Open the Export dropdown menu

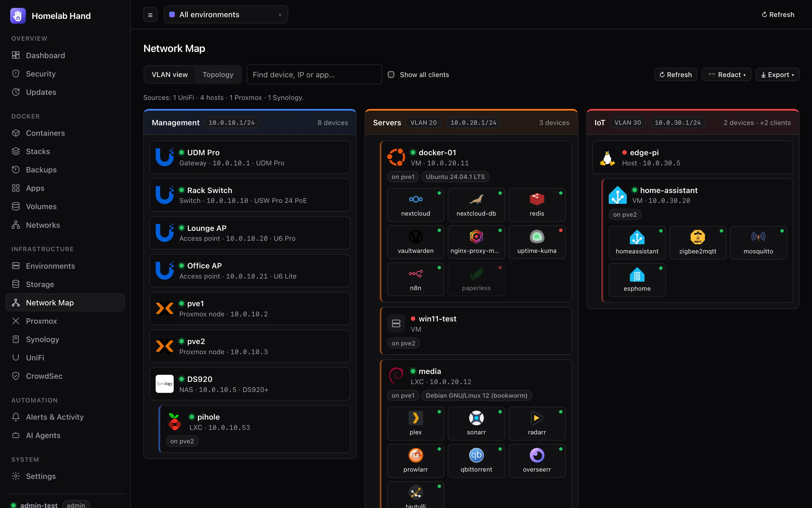tap(777, 75)
